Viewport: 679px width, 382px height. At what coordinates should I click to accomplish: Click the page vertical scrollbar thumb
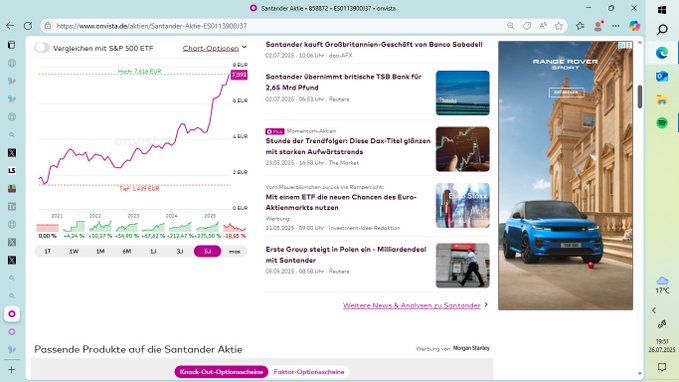click(640, 97)
